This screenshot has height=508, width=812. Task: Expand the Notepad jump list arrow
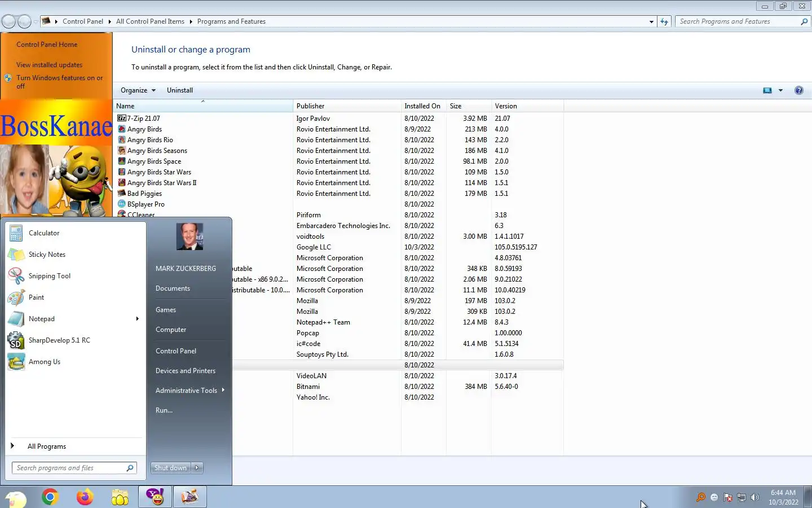pos(137,319)
